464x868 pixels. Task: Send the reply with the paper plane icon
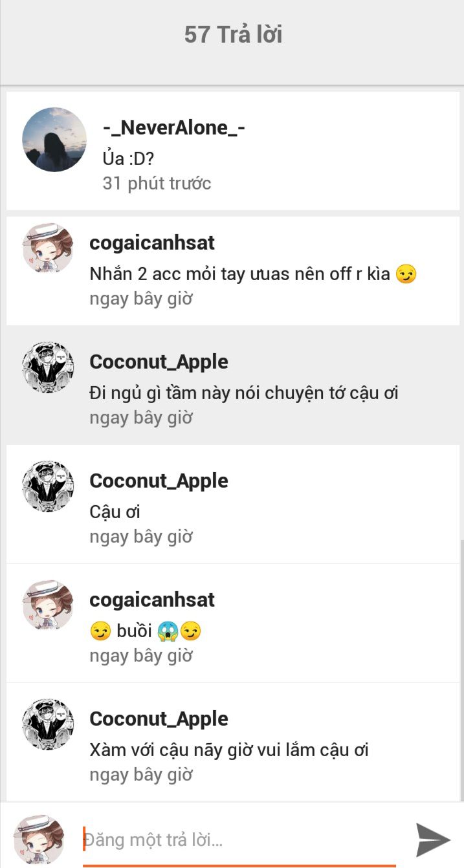pyautogui.click(x=432, y=840)
